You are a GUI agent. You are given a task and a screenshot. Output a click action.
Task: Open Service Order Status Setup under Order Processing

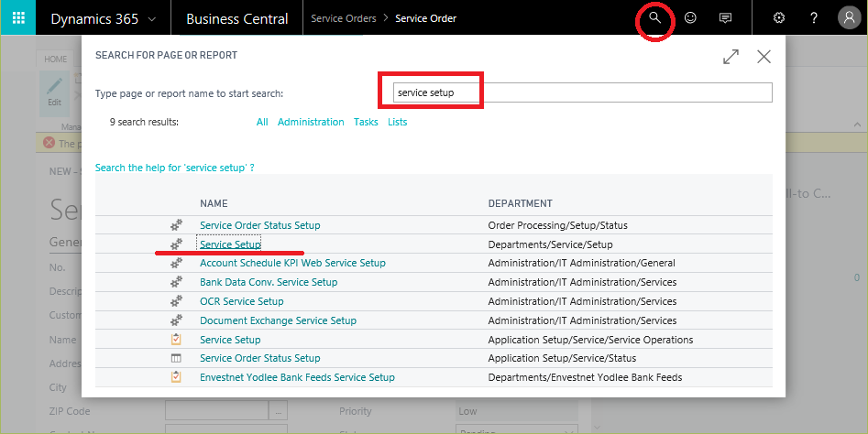coord(260,225)
